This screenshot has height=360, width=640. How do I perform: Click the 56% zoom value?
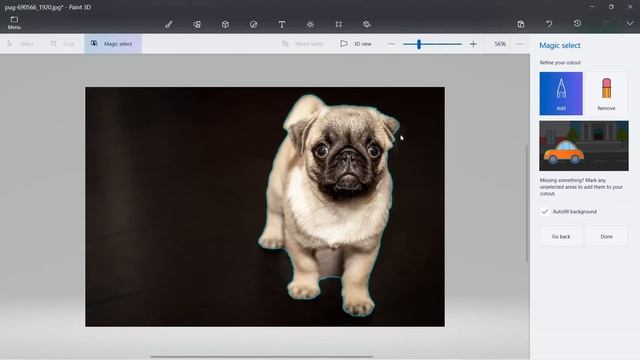pyautogui.click(x=500, y=44)
